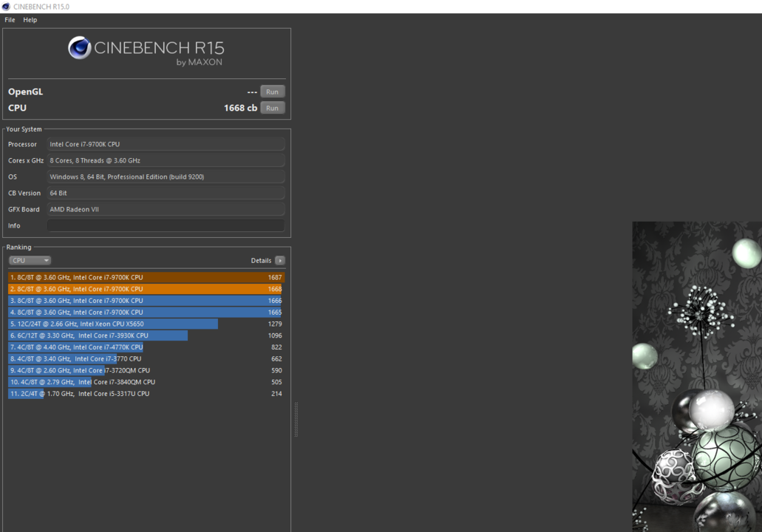Select ranking row 1 with score 1687
762x532 pixels.
coord(146,277)
